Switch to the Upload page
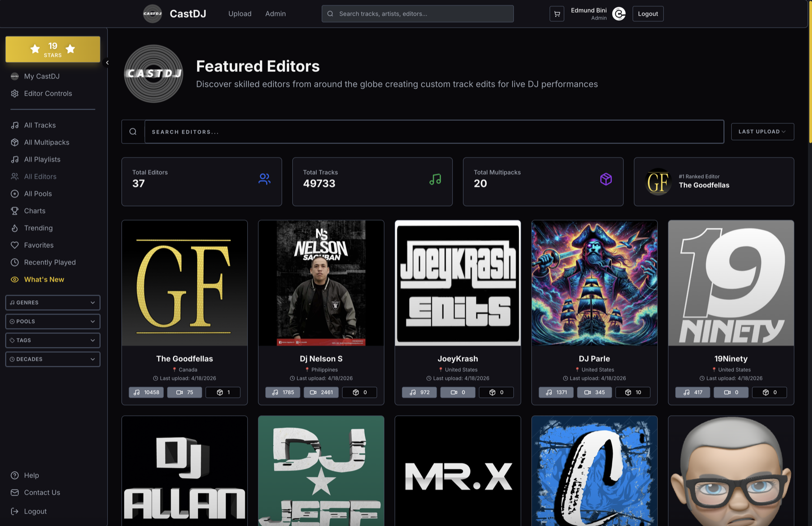Screen dimensions: 812x526 240,14
